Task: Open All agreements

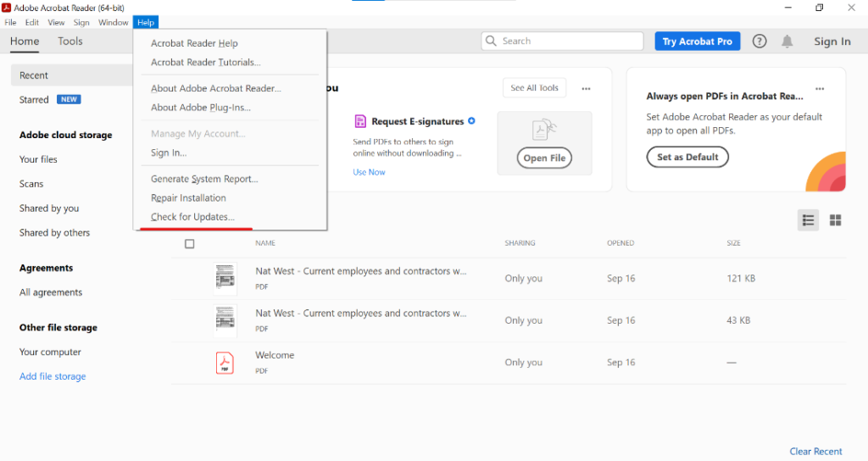Action: pyautogui.click(x=50, y=292)
